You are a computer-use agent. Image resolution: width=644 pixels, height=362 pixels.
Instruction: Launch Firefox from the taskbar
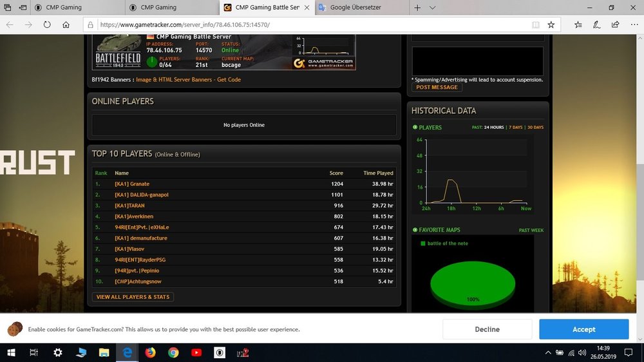[150, 352]
